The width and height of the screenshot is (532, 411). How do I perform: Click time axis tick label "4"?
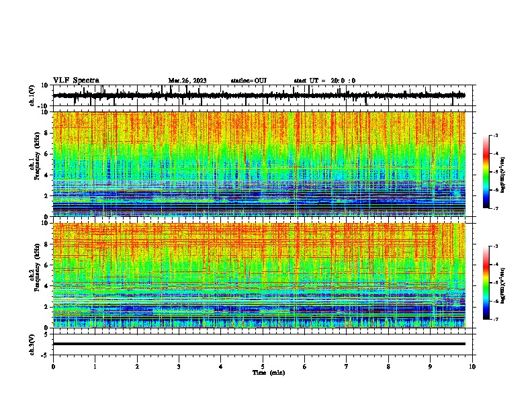point(221,367)
